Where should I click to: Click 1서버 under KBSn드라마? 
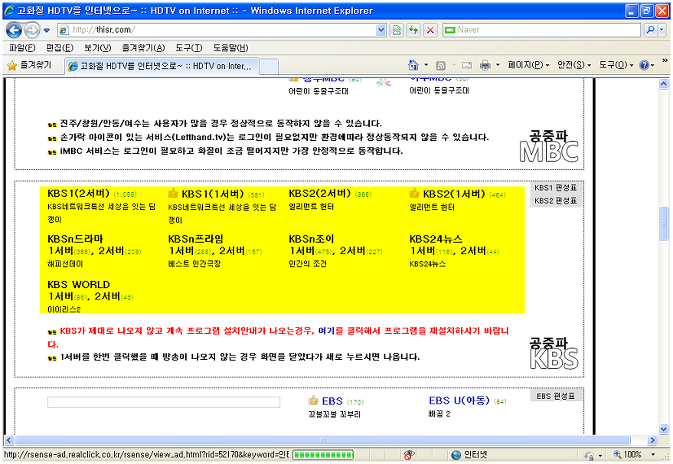[61, 251]
